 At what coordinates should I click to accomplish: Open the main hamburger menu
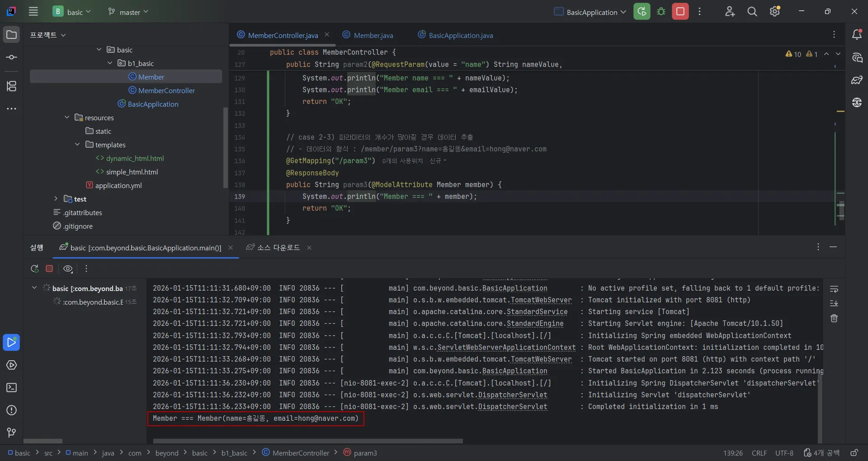(x=33, y=12)
